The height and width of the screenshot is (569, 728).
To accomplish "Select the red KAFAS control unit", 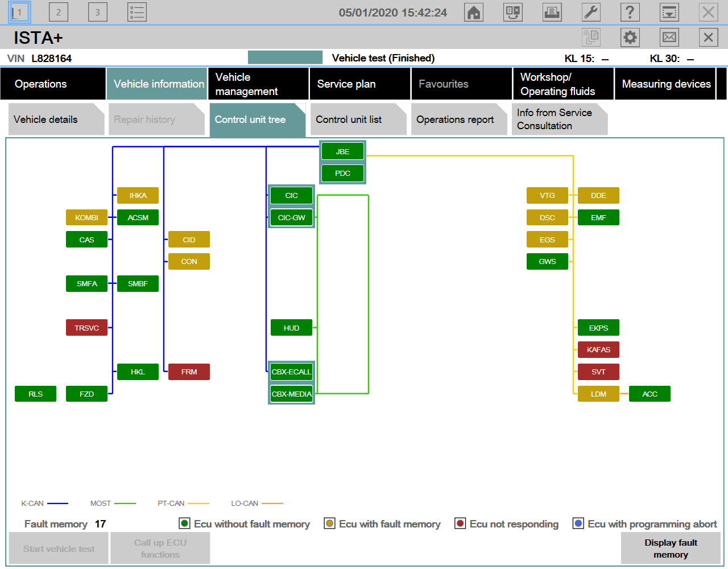I will coord(598,349).
